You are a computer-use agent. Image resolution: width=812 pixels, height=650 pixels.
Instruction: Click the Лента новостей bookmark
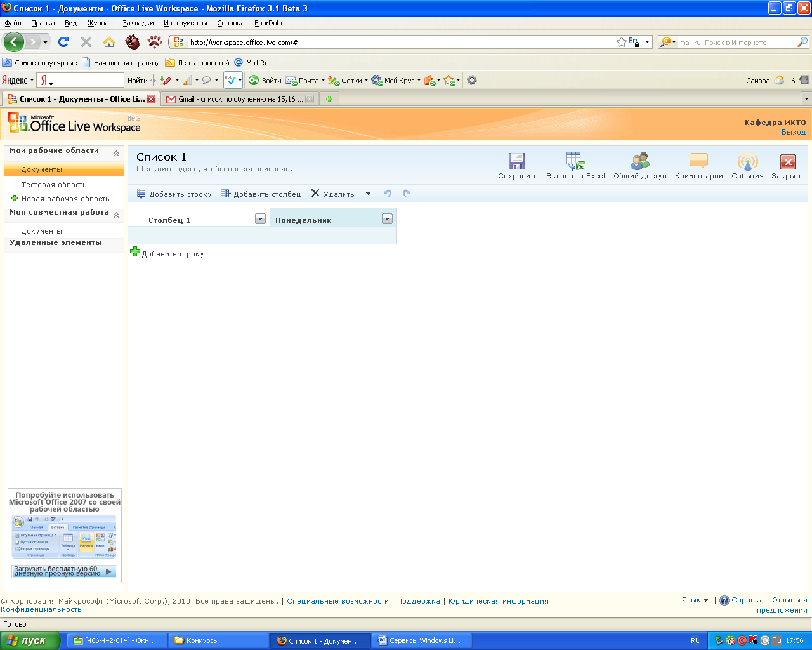(x=197, y=63)
